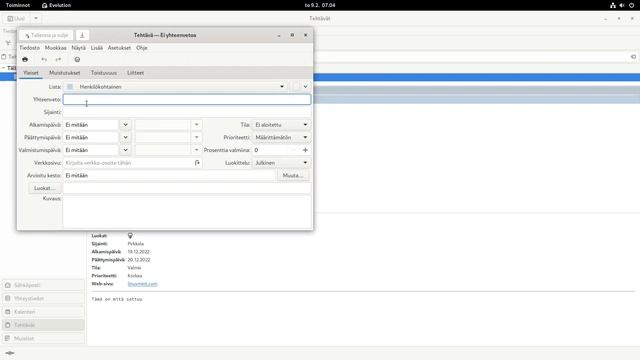Open the Ohje menu
The image size is (640, 360).
click(142, 48)
